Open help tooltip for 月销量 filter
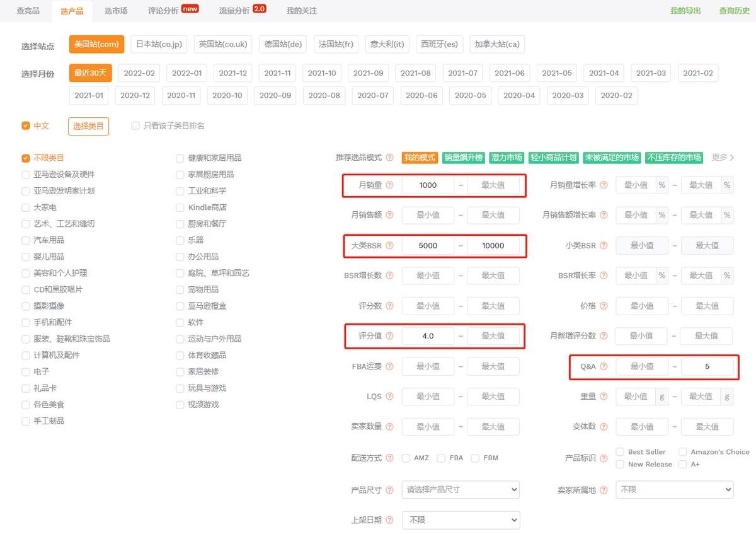756x534 pixels. pyautogui.click(x=391, y=185)
